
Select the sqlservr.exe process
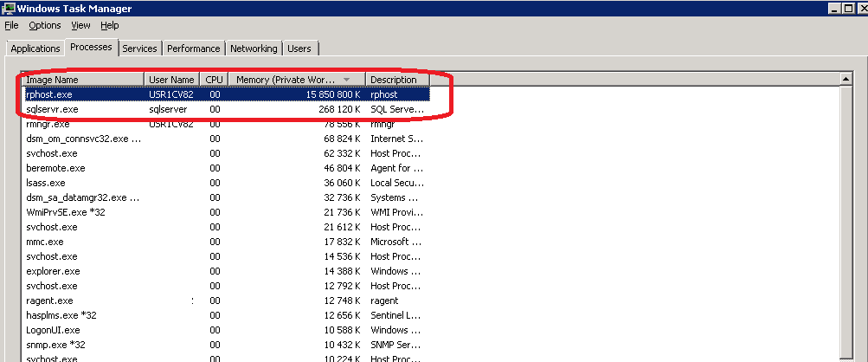click(x=227, y=109)
